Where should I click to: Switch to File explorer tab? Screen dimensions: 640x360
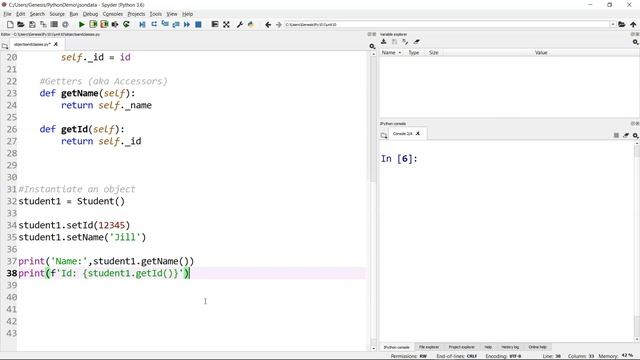[x=429, y=347]
